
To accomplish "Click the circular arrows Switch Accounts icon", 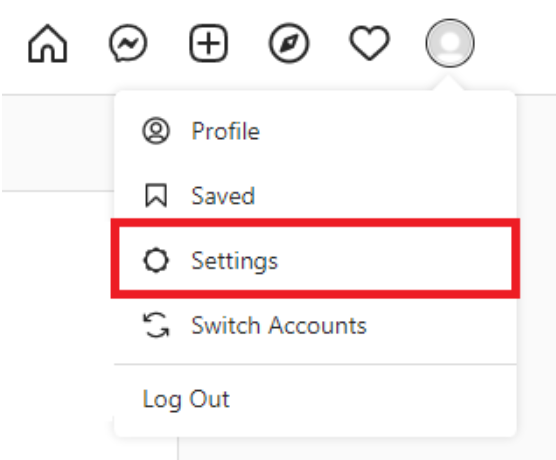I will (156, 325).
